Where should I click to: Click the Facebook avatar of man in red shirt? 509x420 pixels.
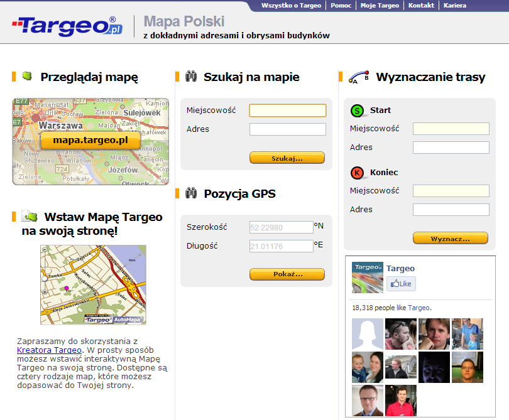(x=401, y=401)
